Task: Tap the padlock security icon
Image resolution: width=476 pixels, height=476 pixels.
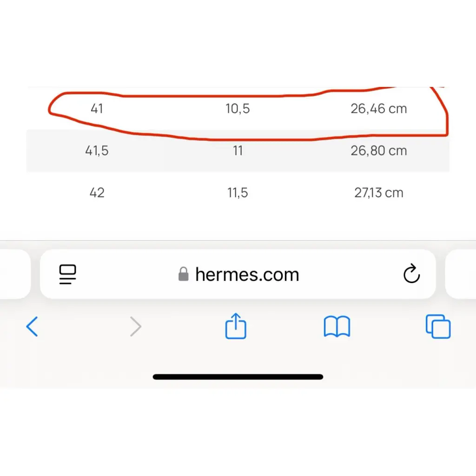Action: pos(183,274)
